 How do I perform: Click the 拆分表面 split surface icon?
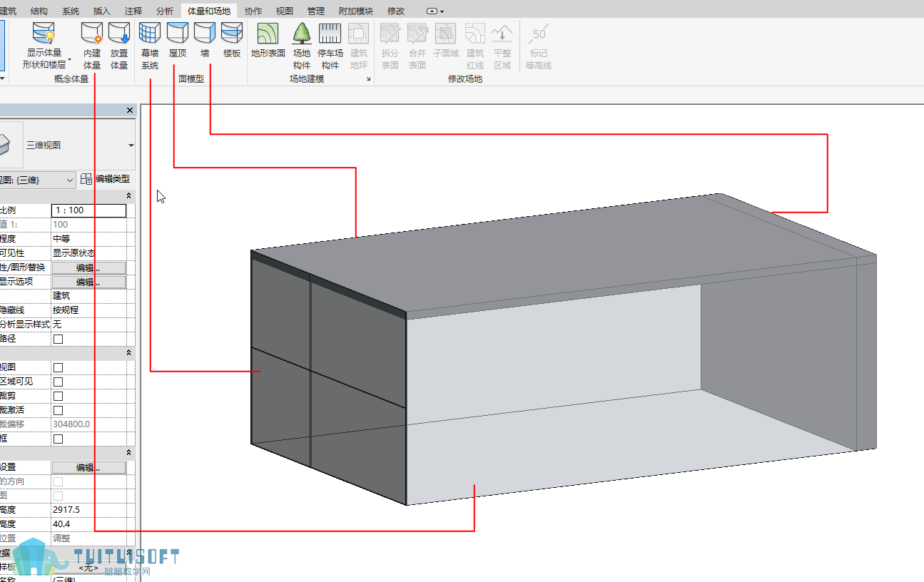pyautogui.click(x=390, y=46)
